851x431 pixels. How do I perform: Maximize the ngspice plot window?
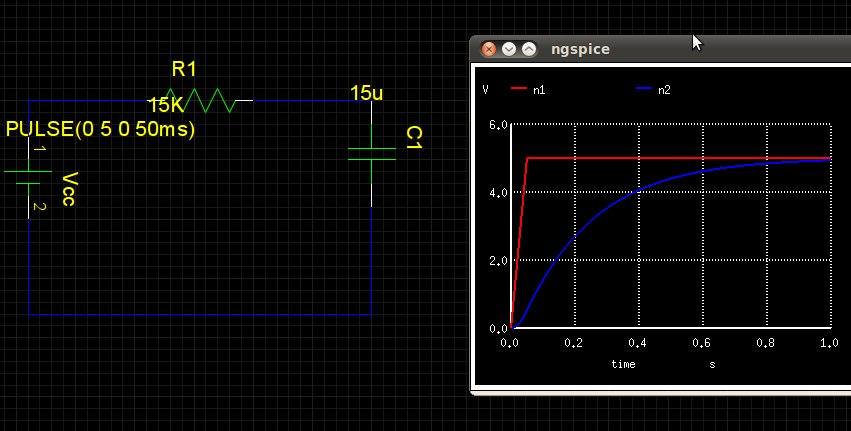[529, 49]
